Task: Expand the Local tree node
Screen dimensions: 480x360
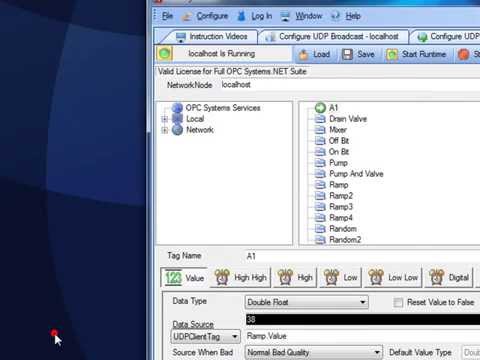Action: (164, 119)
